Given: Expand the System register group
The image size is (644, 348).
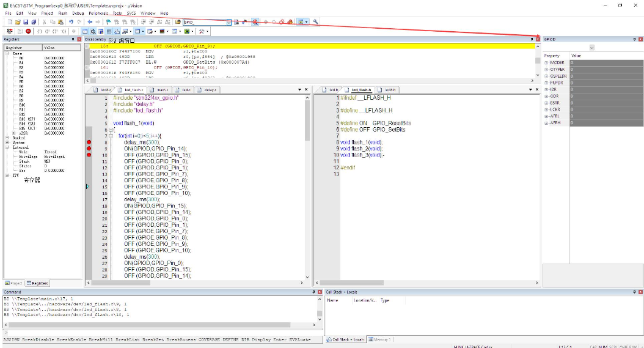Looking at the screenshot, I should tap(7, 143).
